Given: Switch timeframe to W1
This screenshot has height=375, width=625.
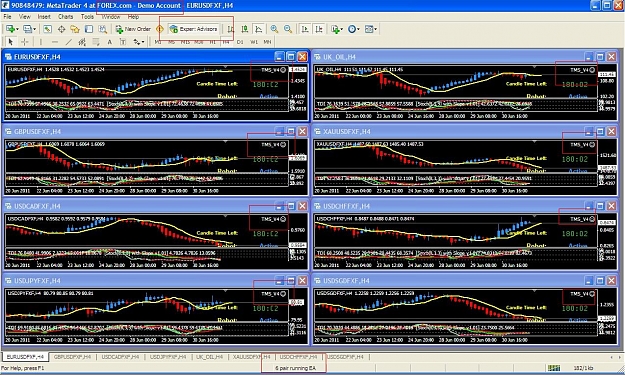Looking at the screenshot, I should [x=254, y=42].
